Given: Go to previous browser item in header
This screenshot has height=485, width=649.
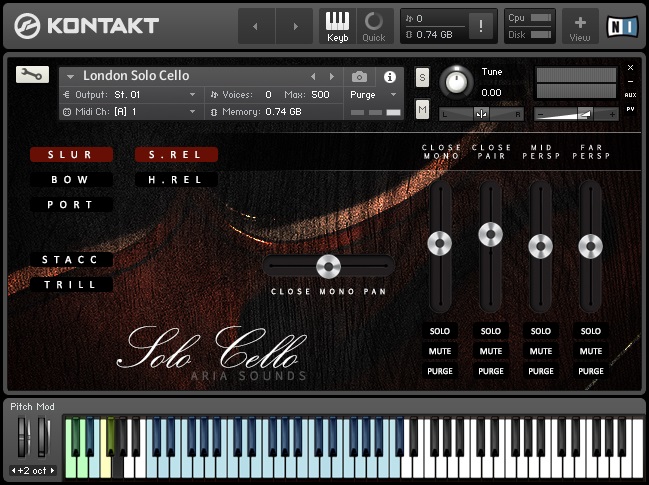Looking at the screenshot, I should pos(256,26).
